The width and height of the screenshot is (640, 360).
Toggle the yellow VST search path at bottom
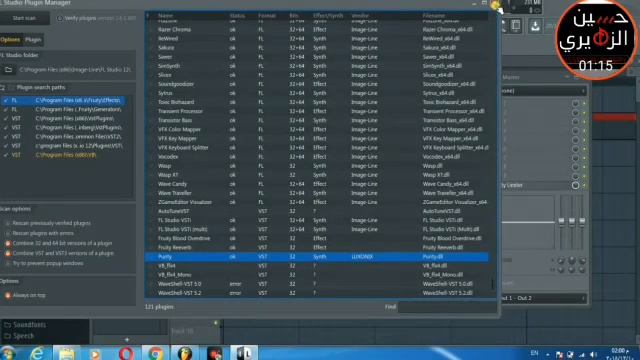click(6, 155)
